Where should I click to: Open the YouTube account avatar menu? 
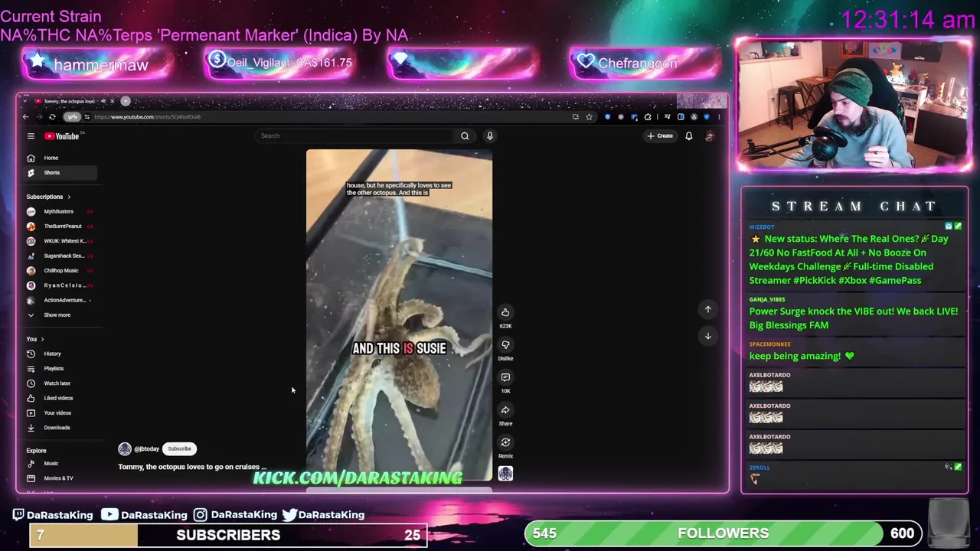tap(710, 136)
